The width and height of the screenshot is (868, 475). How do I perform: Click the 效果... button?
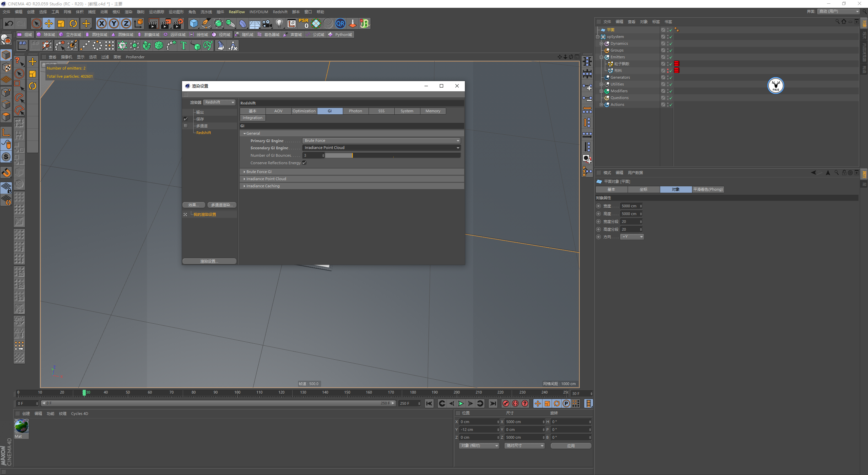coord(194,205)
